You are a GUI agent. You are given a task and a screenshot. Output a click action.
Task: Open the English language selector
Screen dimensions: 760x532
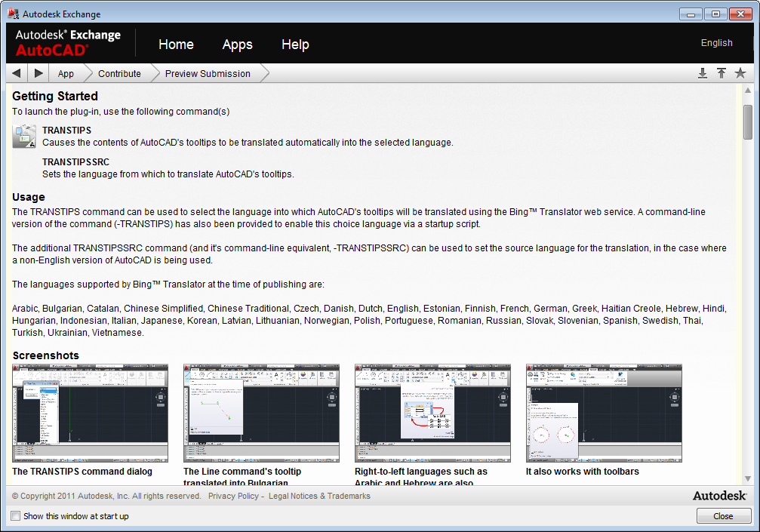coord(716,43)
